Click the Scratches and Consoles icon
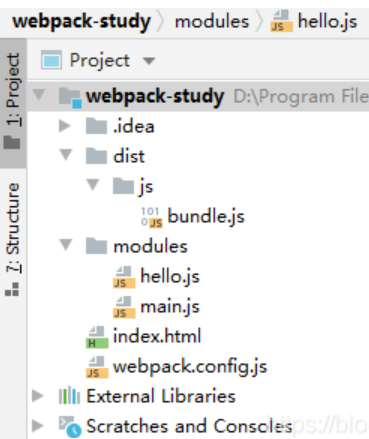The width and height of the screenshot is (369, 439). (70, 426)
